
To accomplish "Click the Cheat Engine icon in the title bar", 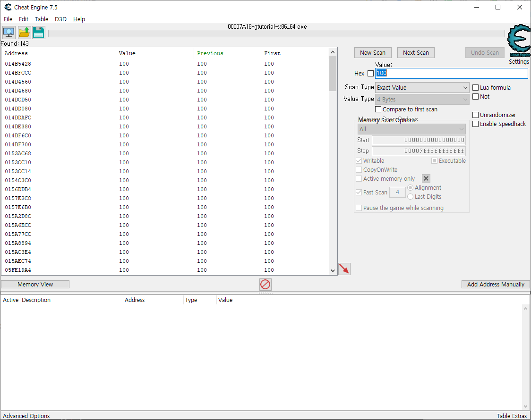I will (x=8, y=7).
